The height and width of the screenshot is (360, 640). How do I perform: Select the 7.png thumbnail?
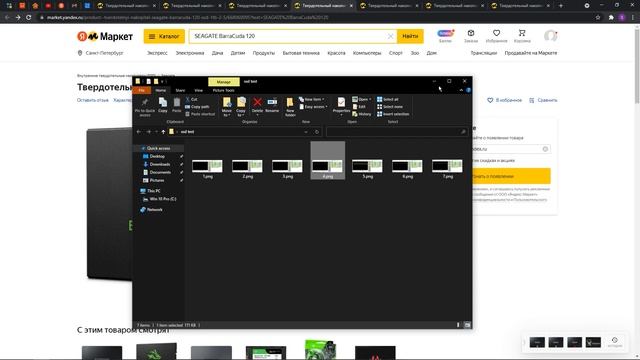(x=447, y=166)
